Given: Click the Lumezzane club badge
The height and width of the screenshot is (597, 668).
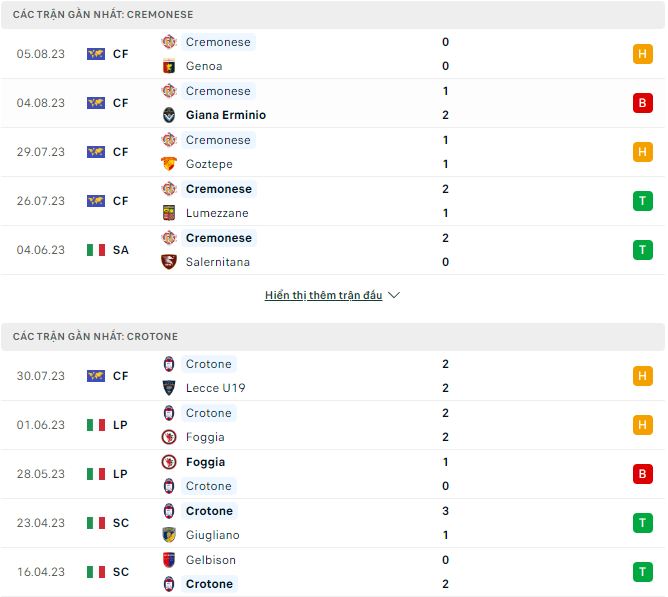Looking at the screenshot, I should (169, 213).
